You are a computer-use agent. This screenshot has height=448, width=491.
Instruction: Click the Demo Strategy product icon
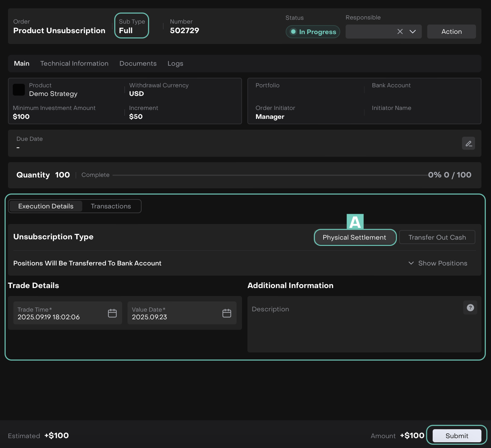coord(19,90)
